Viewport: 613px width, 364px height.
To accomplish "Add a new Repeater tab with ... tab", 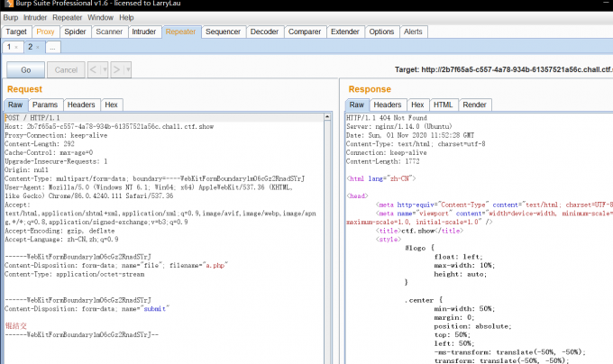I will (53, 47).
